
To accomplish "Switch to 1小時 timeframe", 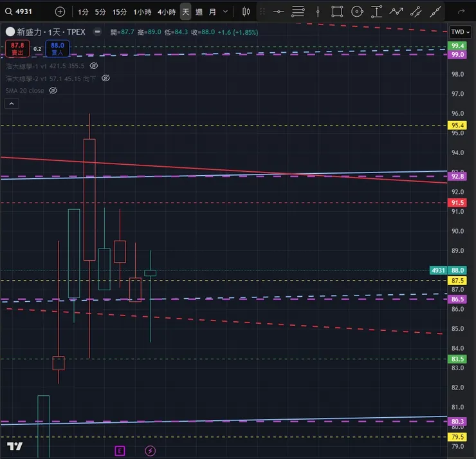I will [142, 12].
